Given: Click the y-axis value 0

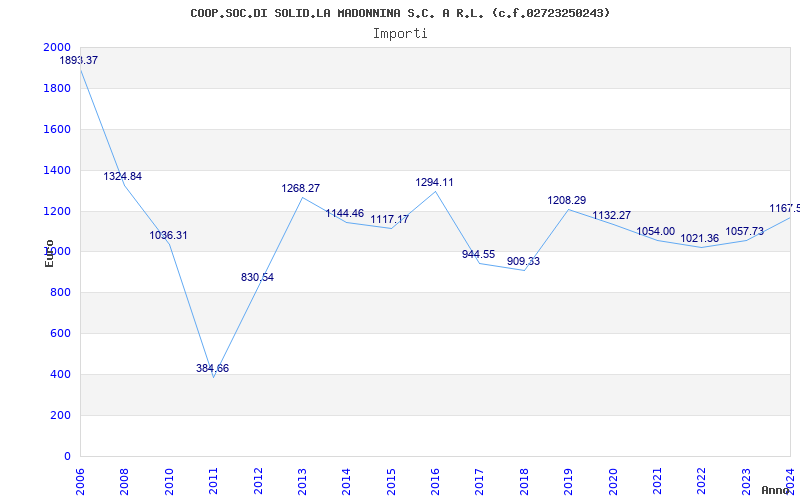Looking at the screenshot, I should coord(67,456).
